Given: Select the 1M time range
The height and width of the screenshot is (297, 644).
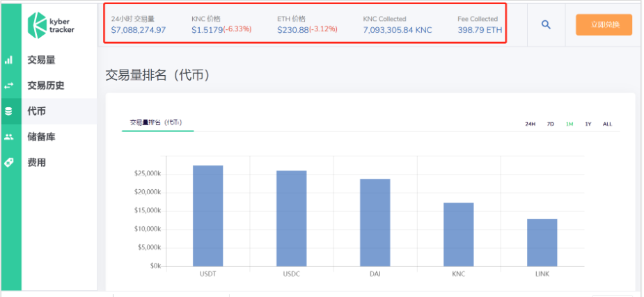Looking at the screenshot, I should tap(570, 124).
